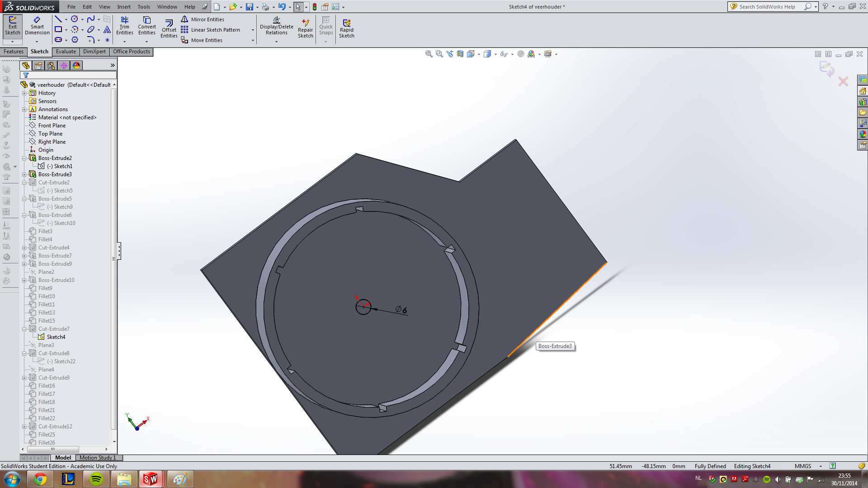The width and height of the screenshot is (868, 488).
Task: Cancel sketch with red X corner icon
Action: point(843,81)
